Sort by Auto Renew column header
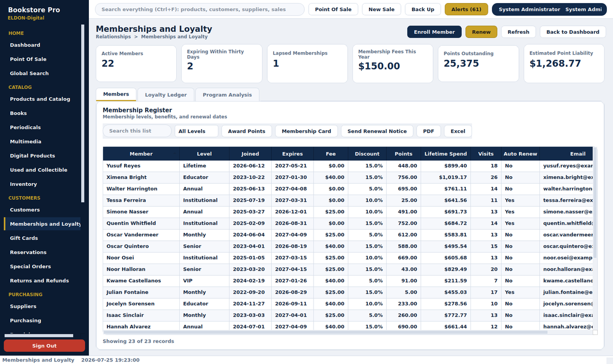This screenshot has height=364, width=613. click(521, 154)
